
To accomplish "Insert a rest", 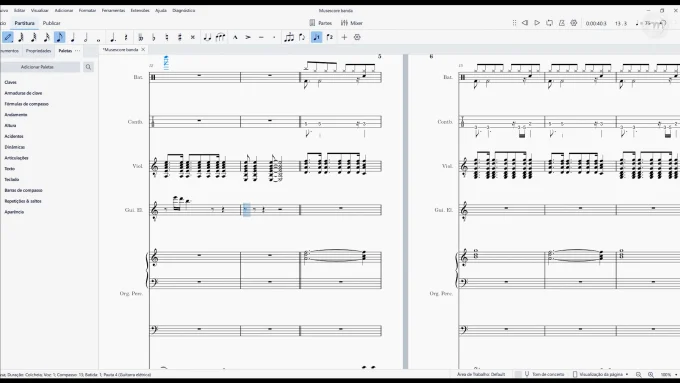I will coord(126,37).
